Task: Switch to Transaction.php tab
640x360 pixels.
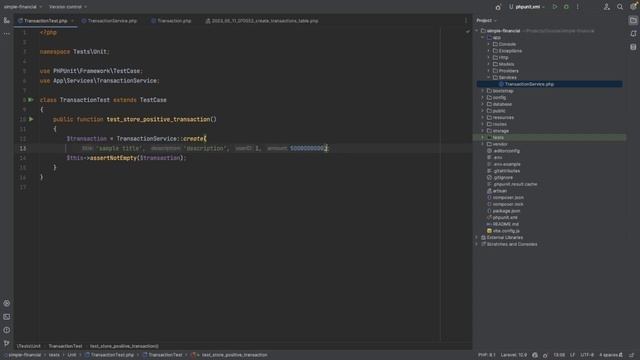Action: click(x=171, y=21)
